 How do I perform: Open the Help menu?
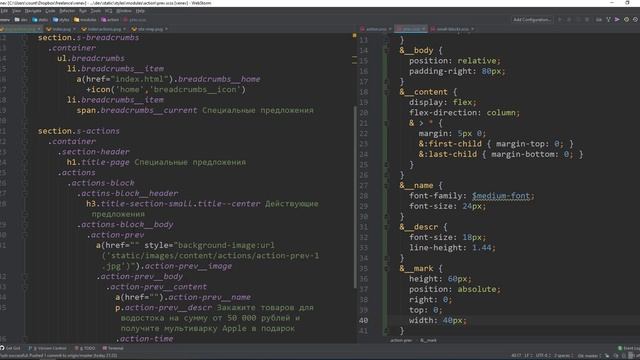pyautogui.click(x=140, y=11)
